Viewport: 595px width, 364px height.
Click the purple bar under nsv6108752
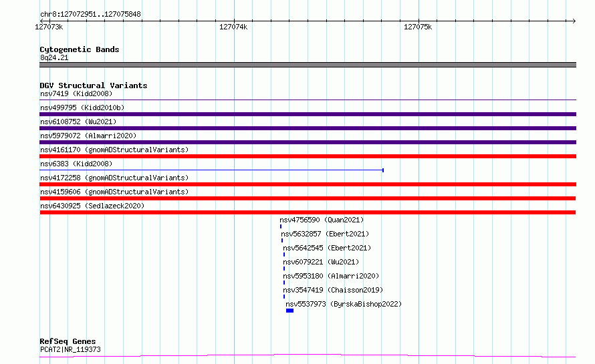click(308, 128)
